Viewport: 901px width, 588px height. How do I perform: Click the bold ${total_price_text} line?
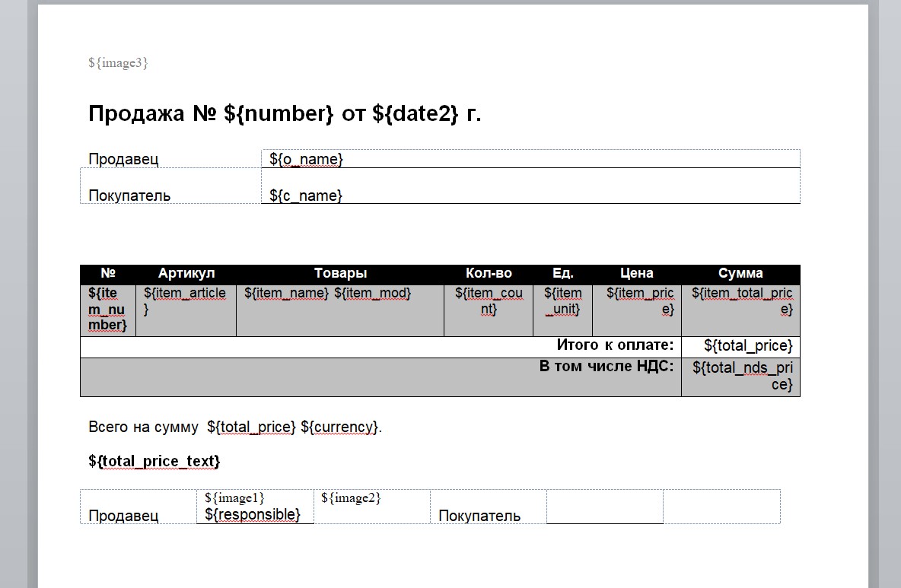point(154,461)
